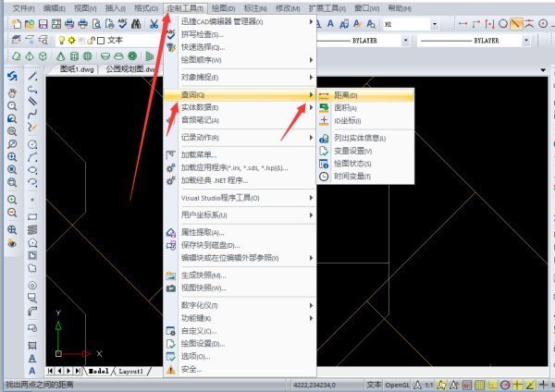Open the 定制工具 menu
555x392 pixels.
coord(185,8)
